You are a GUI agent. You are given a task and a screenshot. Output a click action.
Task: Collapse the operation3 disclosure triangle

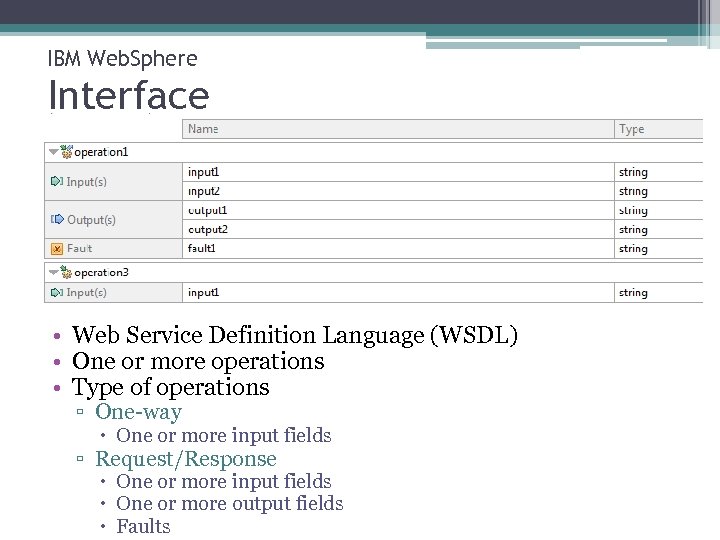click(54, 272)
